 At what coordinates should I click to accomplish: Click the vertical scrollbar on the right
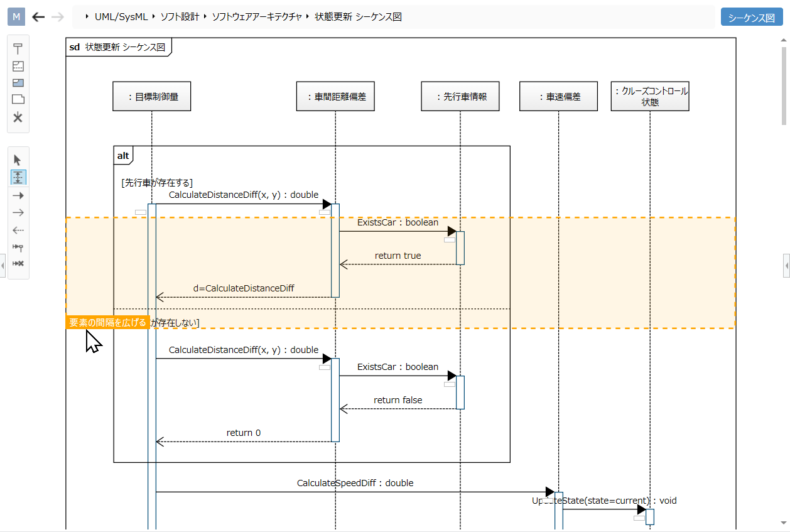[782, 75]
